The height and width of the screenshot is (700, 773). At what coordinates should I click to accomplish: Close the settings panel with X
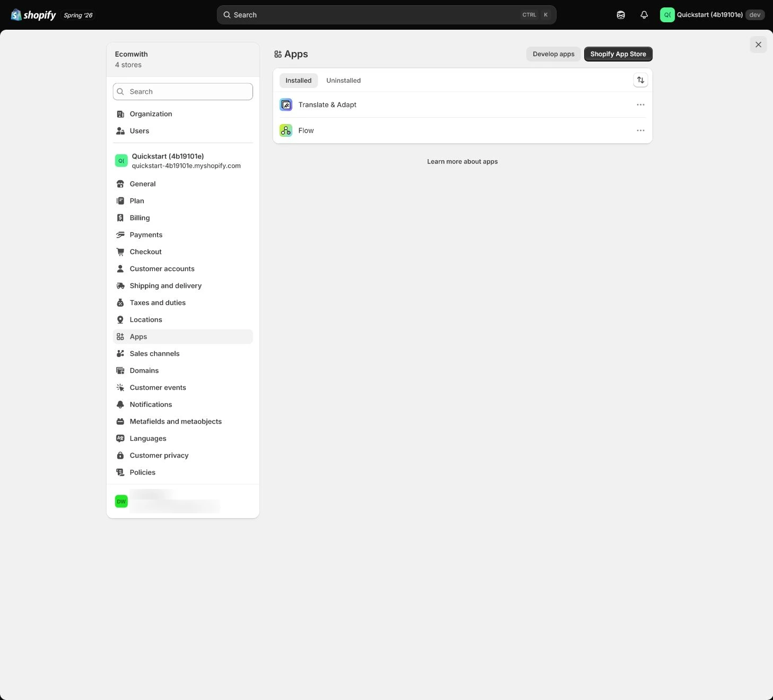click(758, 45)
